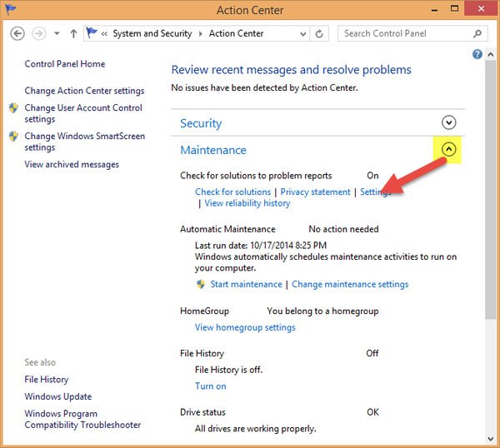Click the Back navigation arrow

click(17, 33)
